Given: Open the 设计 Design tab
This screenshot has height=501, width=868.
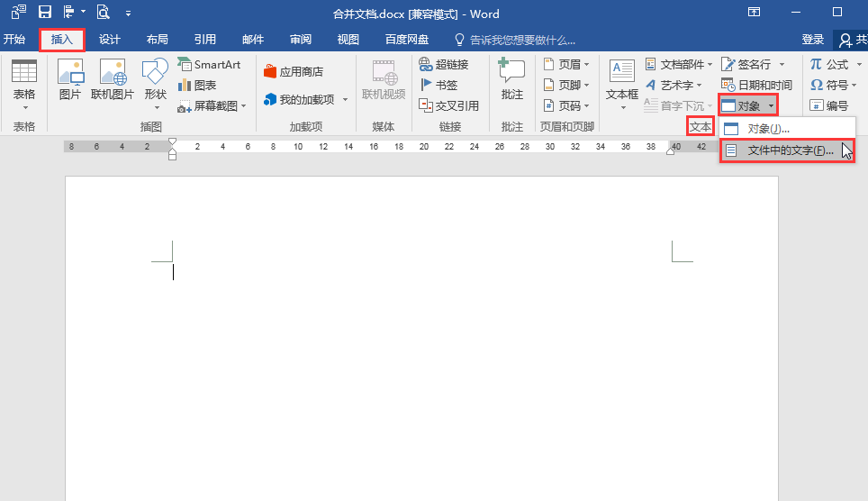Looking at the screenshot, I should [109, 40].
